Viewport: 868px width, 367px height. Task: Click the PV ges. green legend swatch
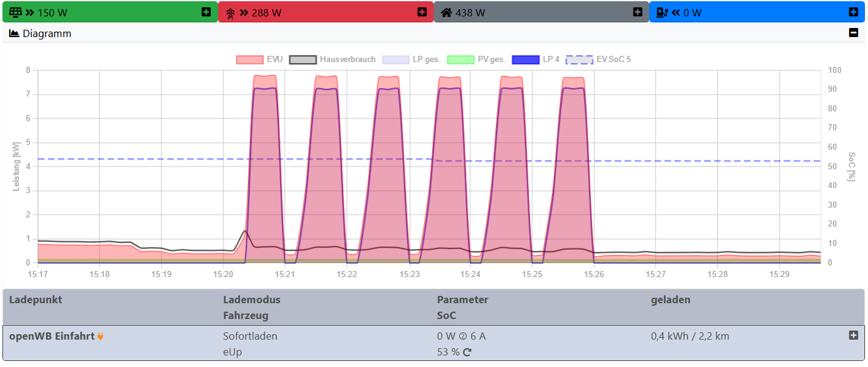pos(460,60)
